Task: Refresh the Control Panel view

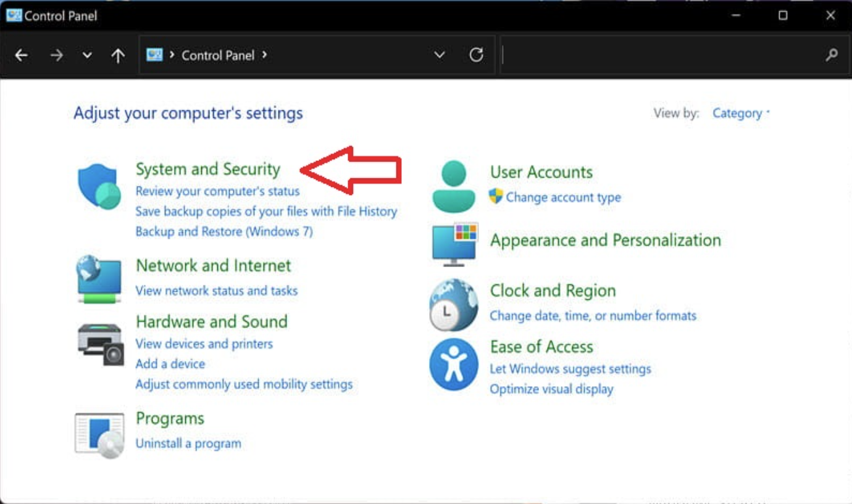Action: point(476,55)
